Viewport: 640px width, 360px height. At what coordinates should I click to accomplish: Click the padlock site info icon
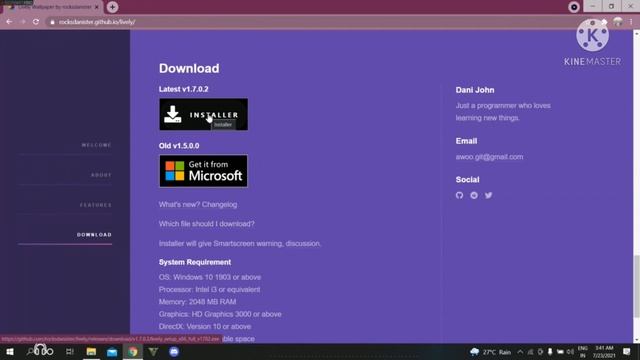tap(52, 22)
